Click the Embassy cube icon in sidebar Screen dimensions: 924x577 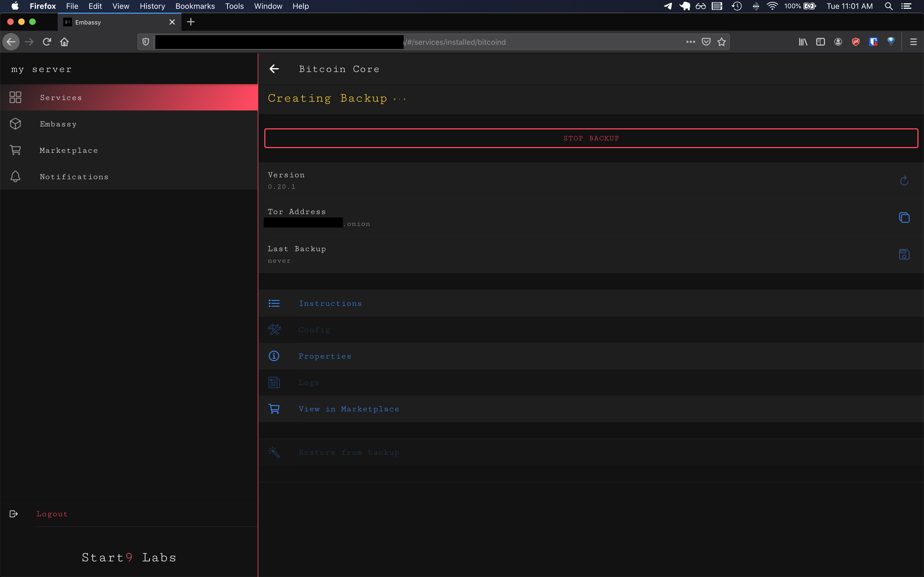click(15, 124)
